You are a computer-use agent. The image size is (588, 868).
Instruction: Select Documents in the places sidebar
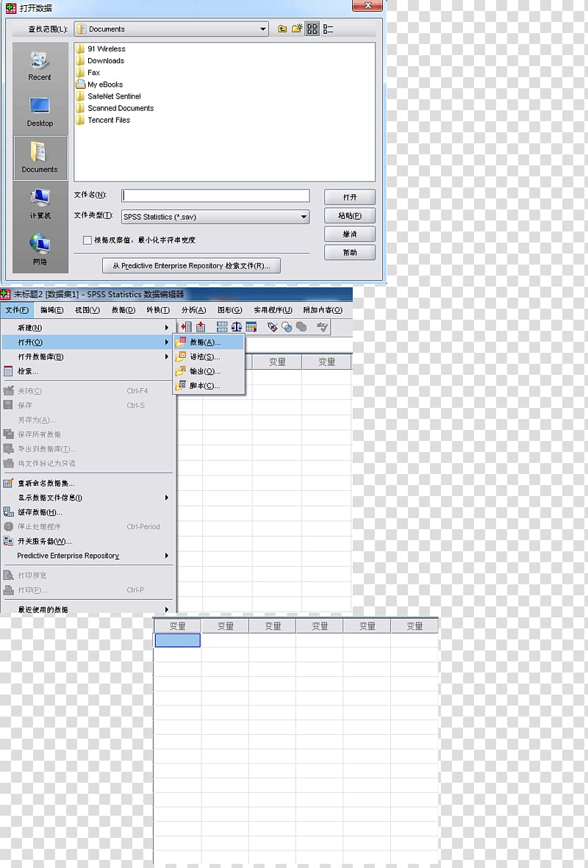40,158
